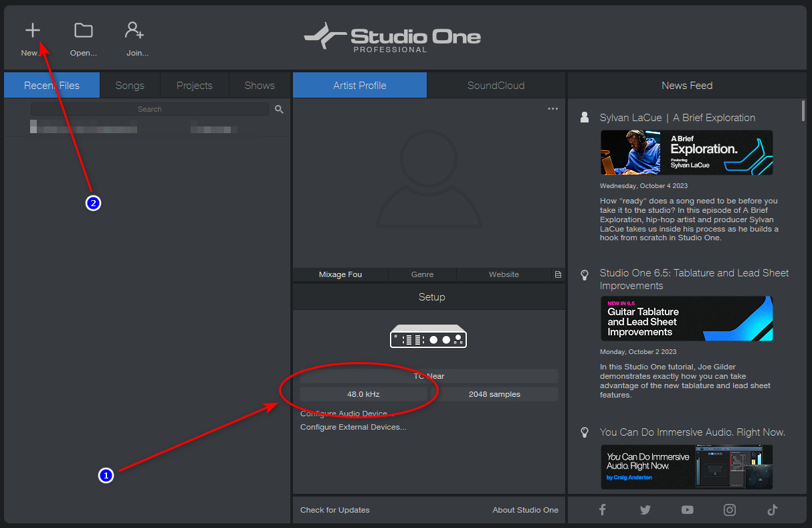Screen dimensions: 812x528
Task: Open the Instagram icon in footer
Action: (730, 510)
